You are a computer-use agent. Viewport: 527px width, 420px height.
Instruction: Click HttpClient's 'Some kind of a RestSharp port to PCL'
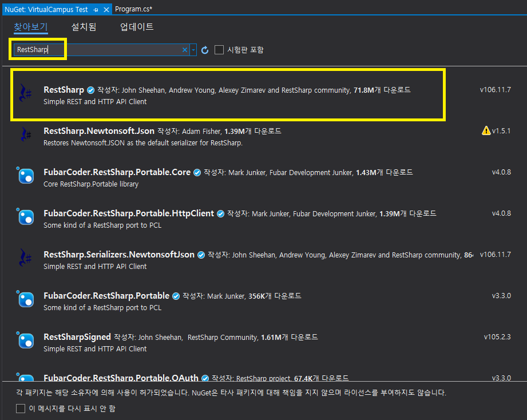(x=102, y=225)
